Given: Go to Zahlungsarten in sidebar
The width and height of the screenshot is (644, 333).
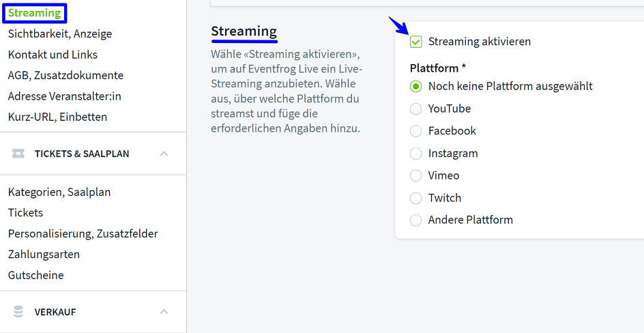Looking at the screenshot, I should pyautogui.click(x=44, y=254).
